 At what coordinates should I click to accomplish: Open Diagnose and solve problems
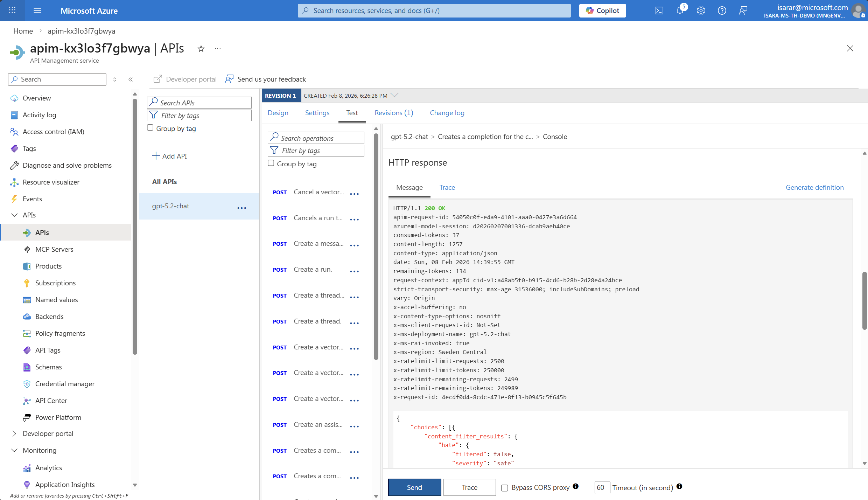tap(67, 165)
